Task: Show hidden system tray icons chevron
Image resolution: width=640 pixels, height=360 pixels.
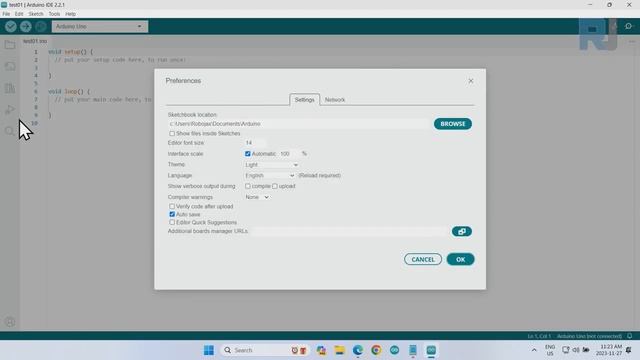Action: (x=534, y=350)
